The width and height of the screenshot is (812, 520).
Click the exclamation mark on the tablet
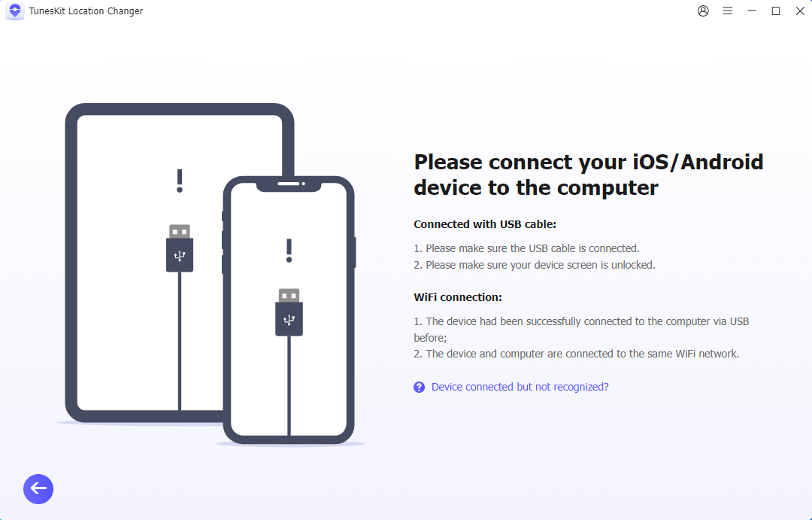(180, 181)
